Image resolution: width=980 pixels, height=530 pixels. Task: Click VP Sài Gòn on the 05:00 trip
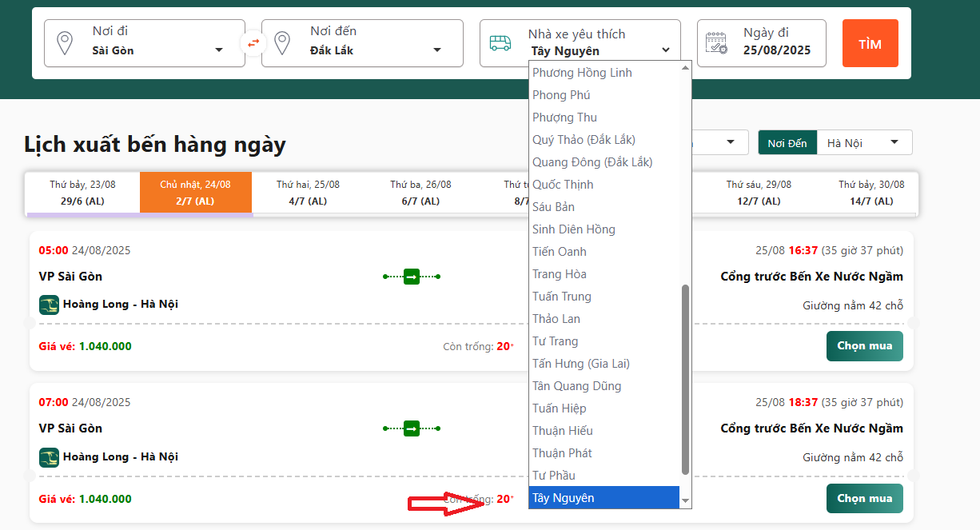pos(70,277)
